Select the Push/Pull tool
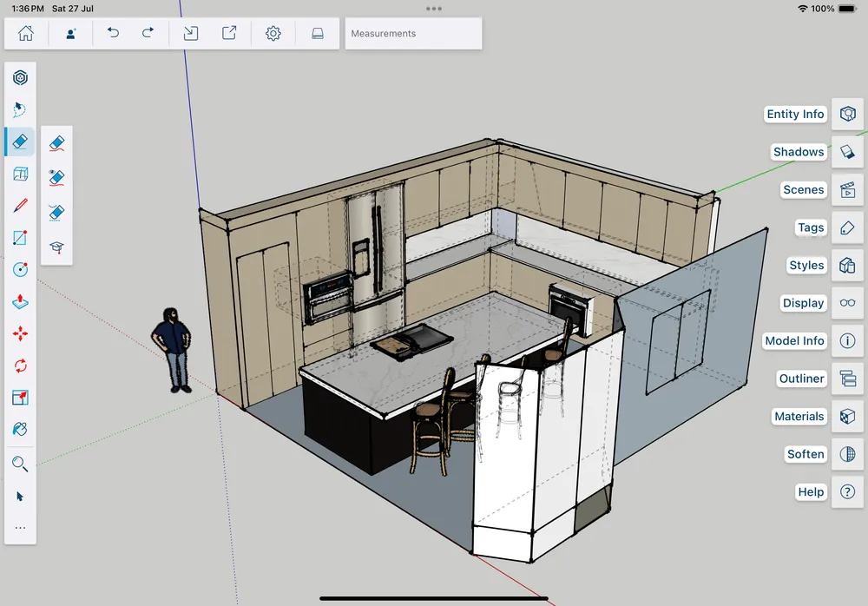Viewport: 868px width, 606px height. coord(20,301)
